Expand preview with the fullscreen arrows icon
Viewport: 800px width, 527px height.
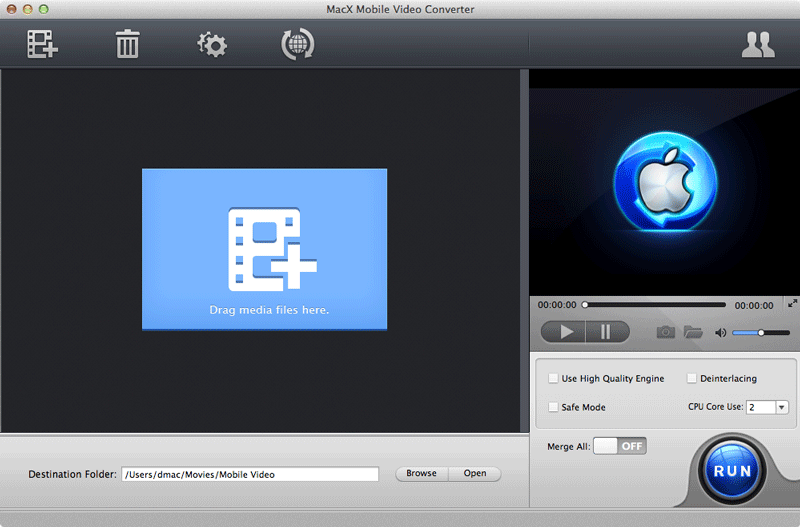[792, 303]
